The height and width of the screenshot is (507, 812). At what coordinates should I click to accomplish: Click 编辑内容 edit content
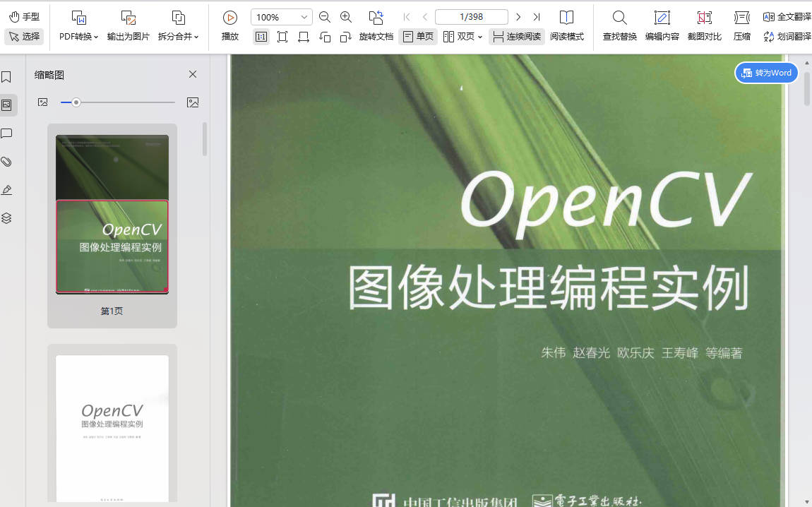tap(662, 26)
